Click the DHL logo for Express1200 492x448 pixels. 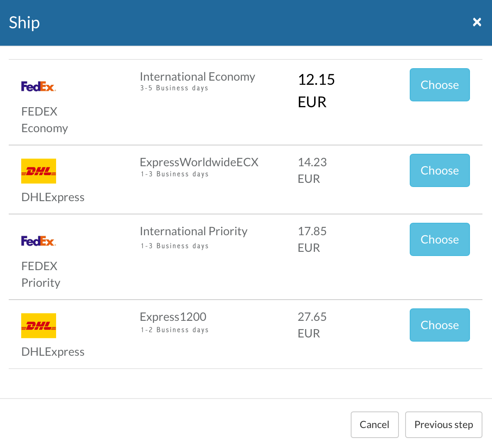[x=39, y=325]
